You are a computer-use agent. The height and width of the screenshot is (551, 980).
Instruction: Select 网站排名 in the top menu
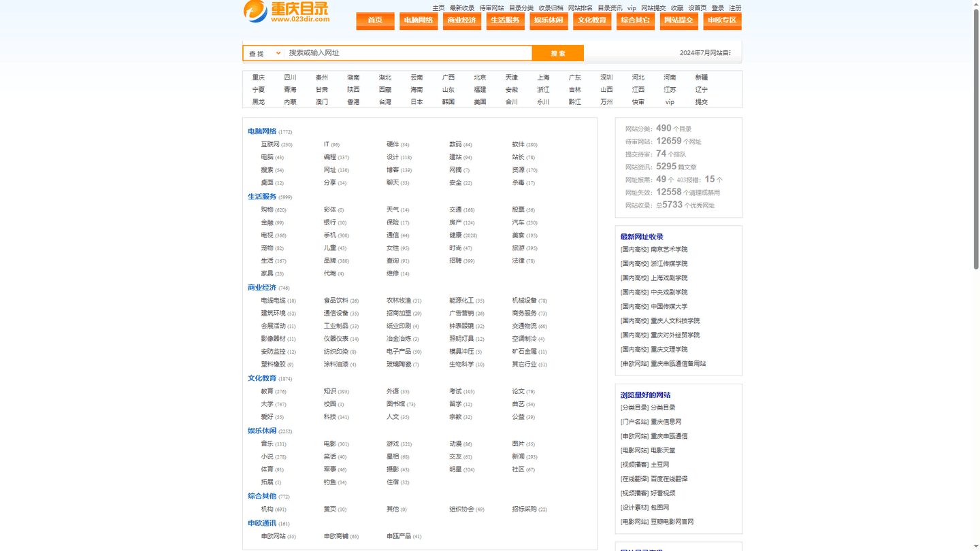coord(581,8)
